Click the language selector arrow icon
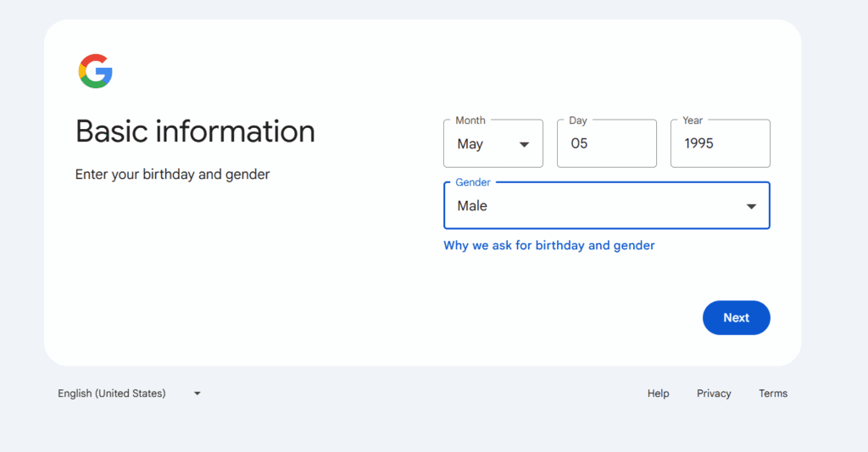868x452 pixels. [x=198, y=393]
